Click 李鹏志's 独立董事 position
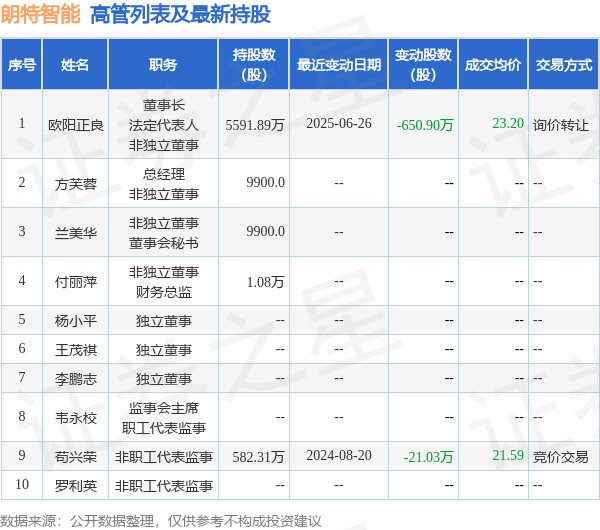The height and width of the screenshot is (530, 600). [164, 379]
